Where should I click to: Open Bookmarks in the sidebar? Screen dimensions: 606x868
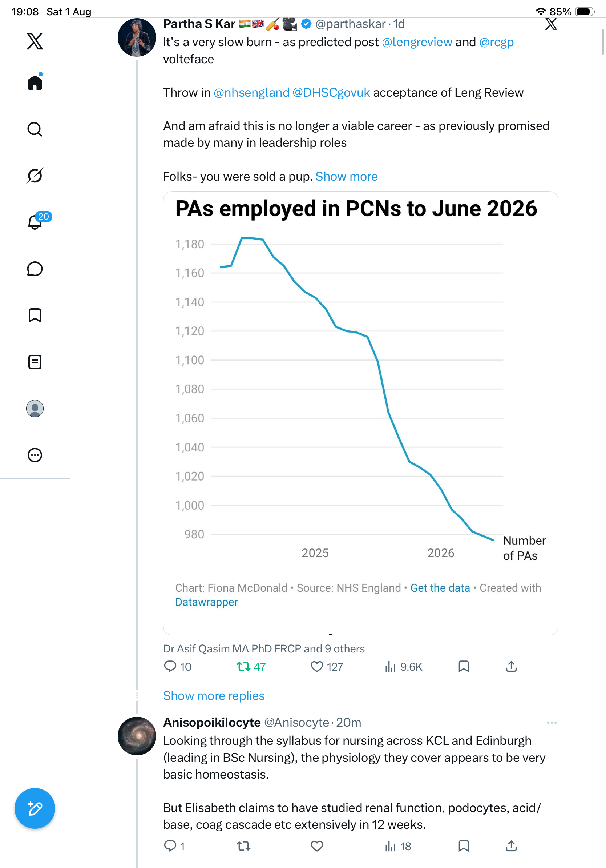click(35, 315)
